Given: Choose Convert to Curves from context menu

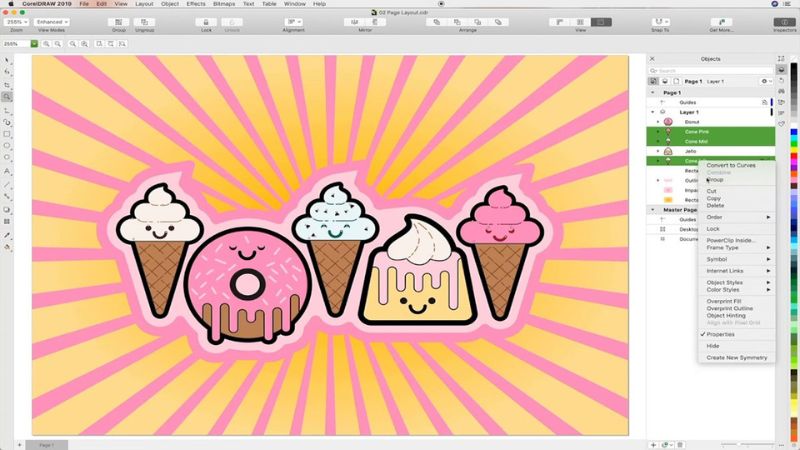Looking at the screenshot, I should [x=730, y=165].
